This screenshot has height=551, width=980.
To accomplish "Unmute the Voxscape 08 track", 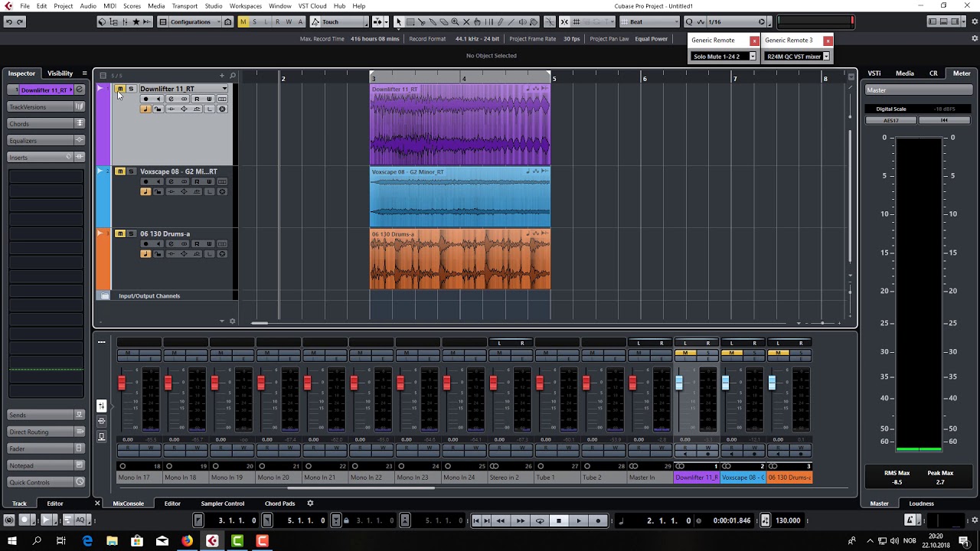I will pyautogui.click(x=120, y=171).
